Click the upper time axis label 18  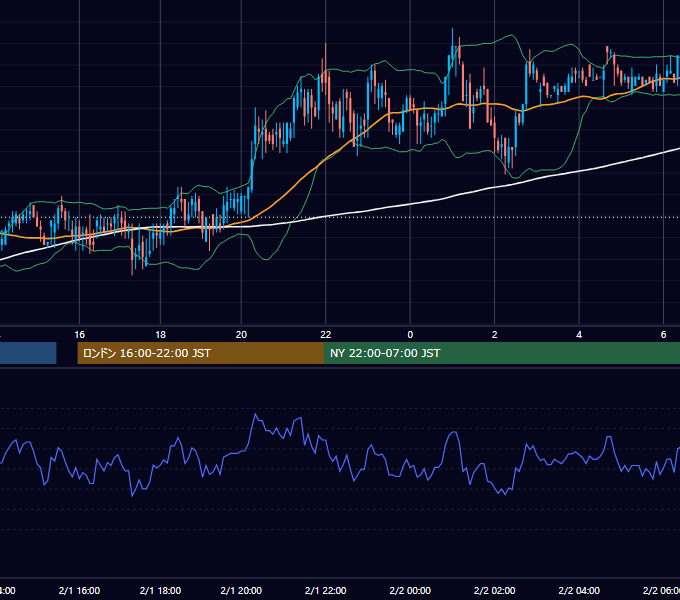click(160, 335)
